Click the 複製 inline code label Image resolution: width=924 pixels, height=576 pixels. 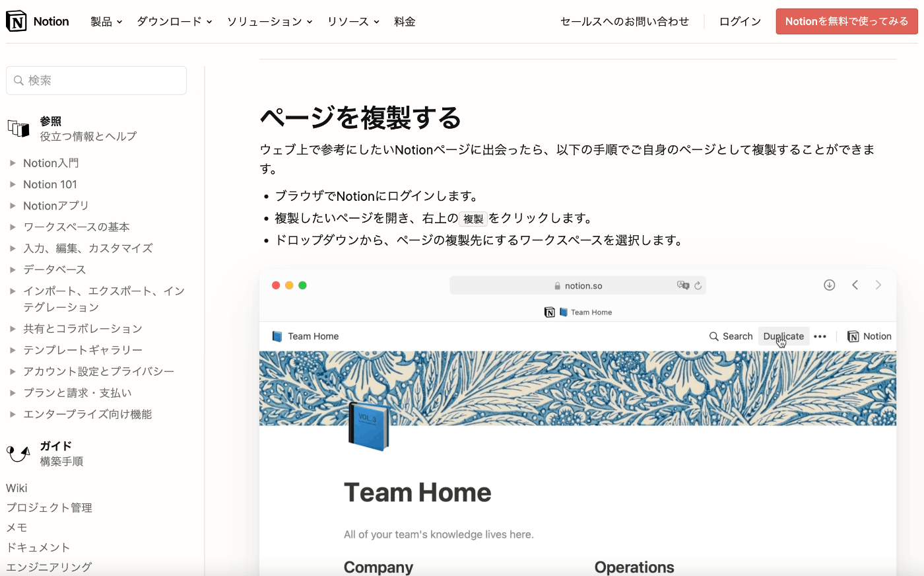click(473, 219)
